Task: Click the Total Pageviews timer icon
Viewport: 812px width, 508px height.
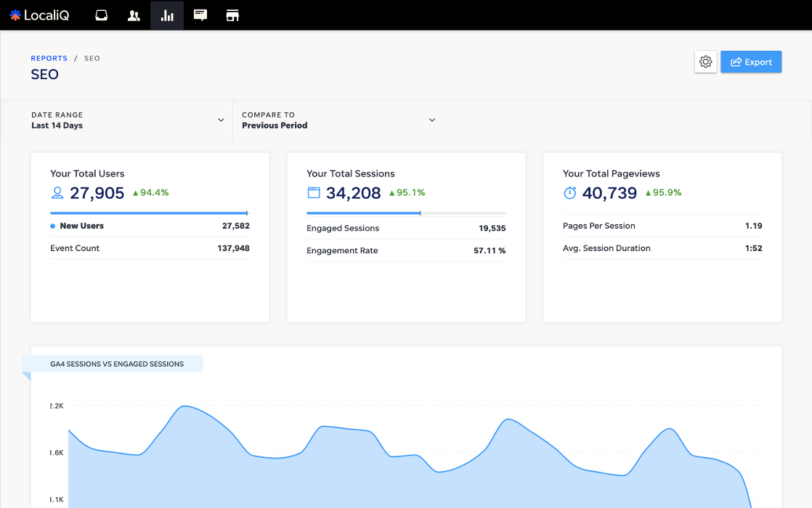Action: (570, 193)
